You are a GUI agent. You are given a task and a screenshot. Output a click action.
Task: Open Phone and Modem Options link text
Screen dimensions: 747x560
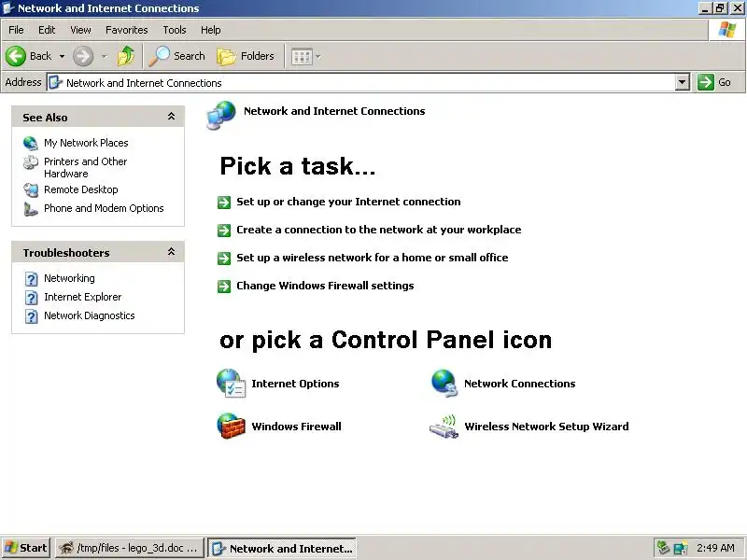pos(104,208)
